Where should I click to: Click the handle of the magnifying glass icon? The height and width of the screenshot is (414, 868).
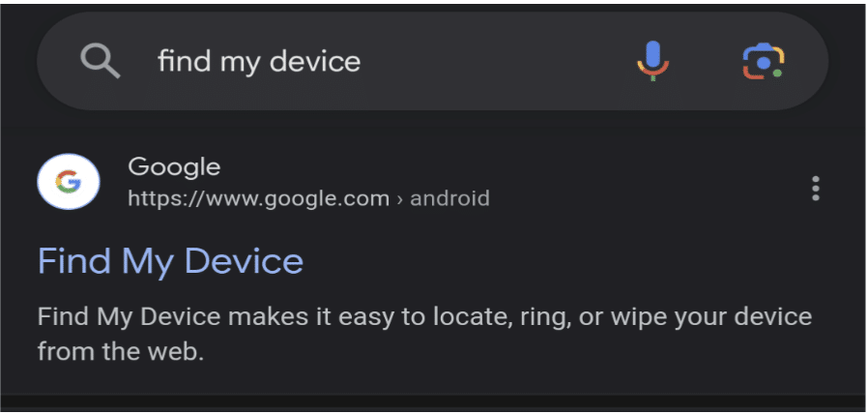point(111,71)
